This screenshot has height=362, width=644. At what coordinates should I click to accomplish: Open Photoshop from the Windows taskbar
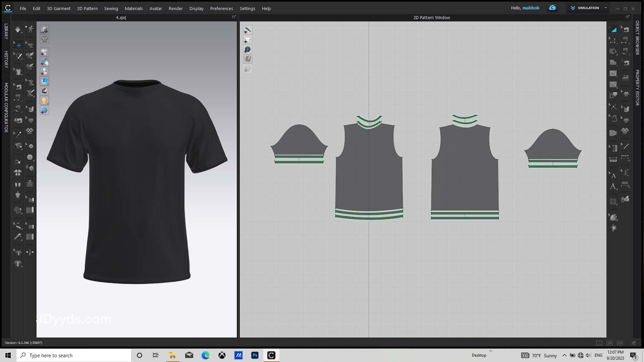coord(255,355)
